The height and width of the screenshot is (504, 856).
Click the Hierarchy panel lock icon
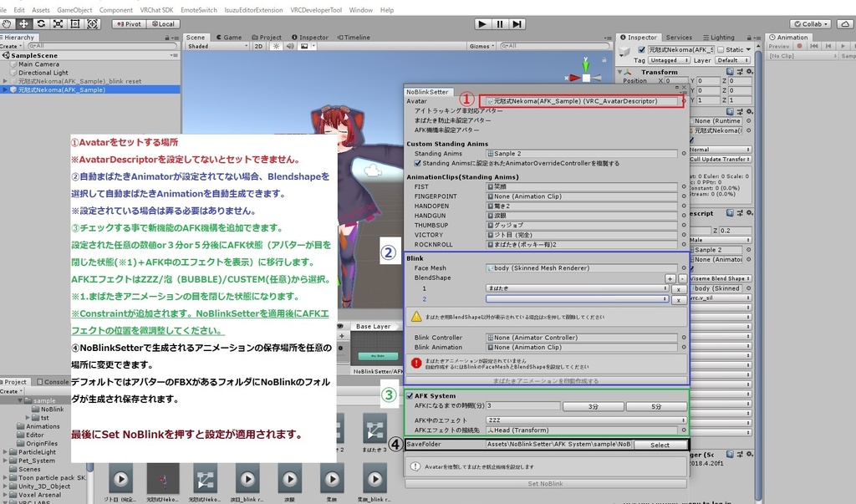click(x=167, y=38)
